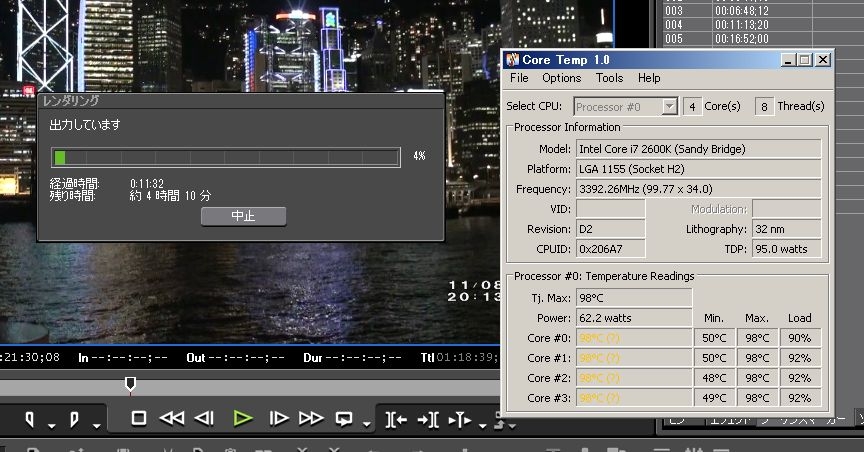Image resolution: width=864 pixels, height=452 pixels.
Task: Click the Stop playback button
Action: click(139, 418)
